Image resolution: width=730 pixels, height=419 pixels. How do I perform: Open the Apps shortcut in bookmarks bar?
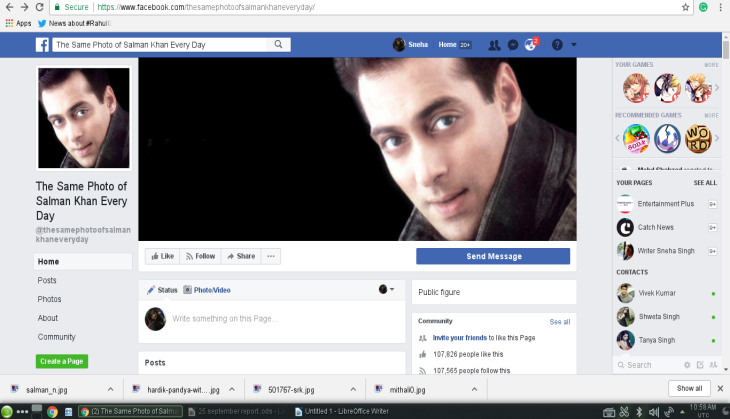[18, 23]
